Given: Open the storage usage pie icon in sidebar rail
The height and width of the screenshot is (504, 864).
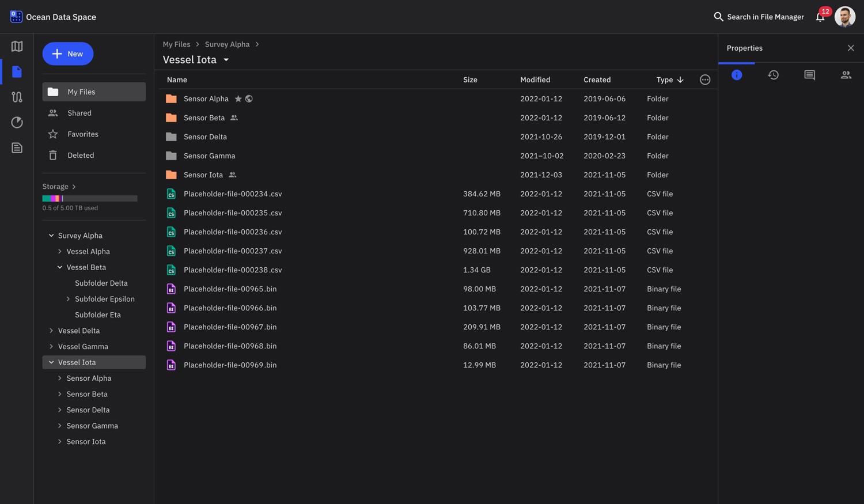Looking at the screenshot, I should pos(17,122).
